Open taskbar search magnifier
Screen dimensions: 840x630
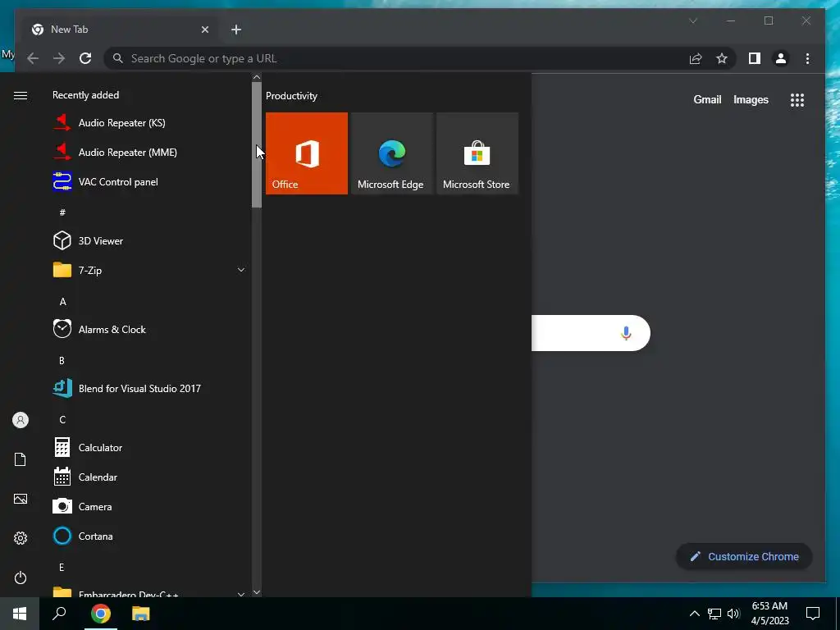pos(59,614)
